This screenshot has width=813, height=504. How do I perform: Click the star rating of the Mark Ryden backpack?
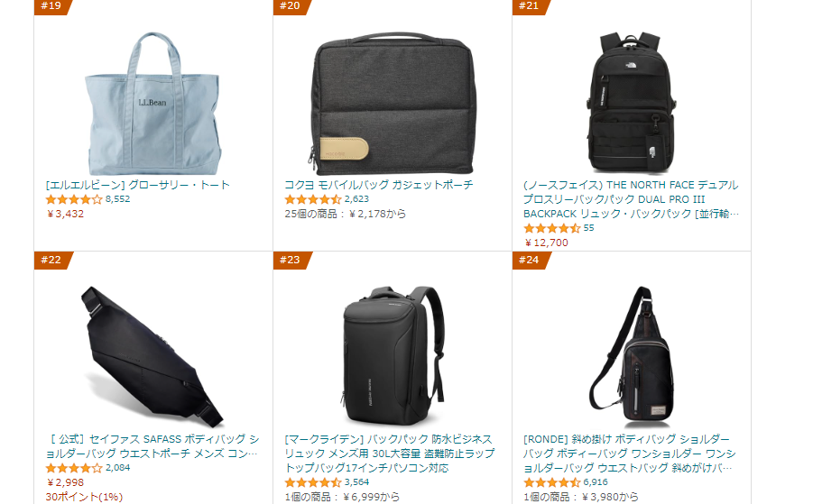[x=313, y=482]
